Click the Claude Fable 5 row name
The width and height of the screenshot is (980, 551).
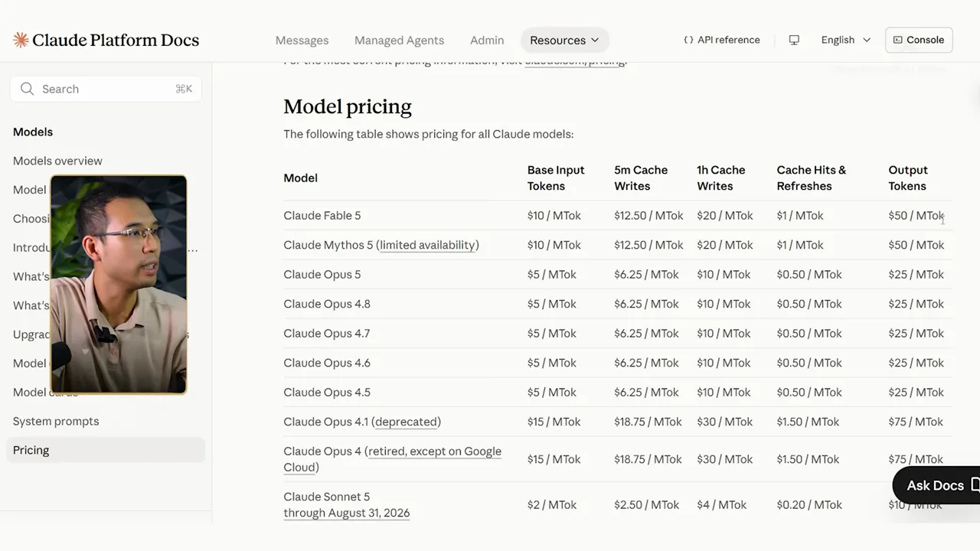pos(322,216)
